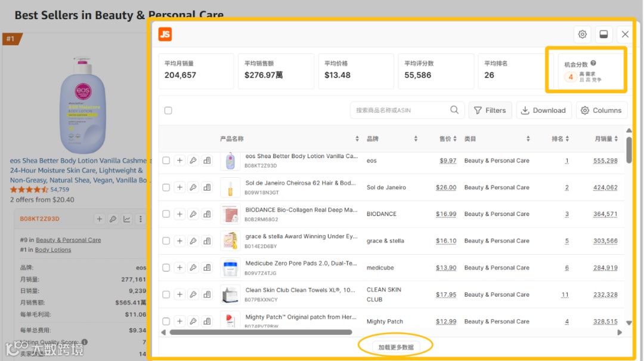Click the Download button
This screenshot has width=644, height=361.
point(543,110)
